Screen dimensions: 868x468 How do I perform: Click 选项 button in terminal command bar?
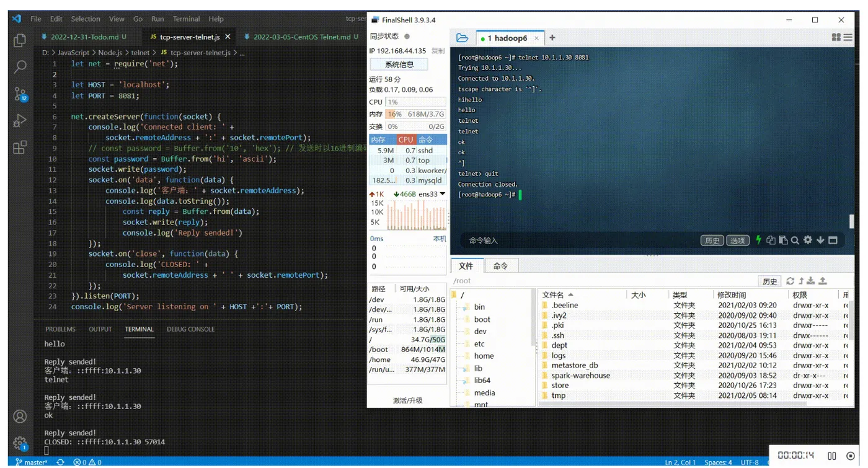tap(737, 241)
